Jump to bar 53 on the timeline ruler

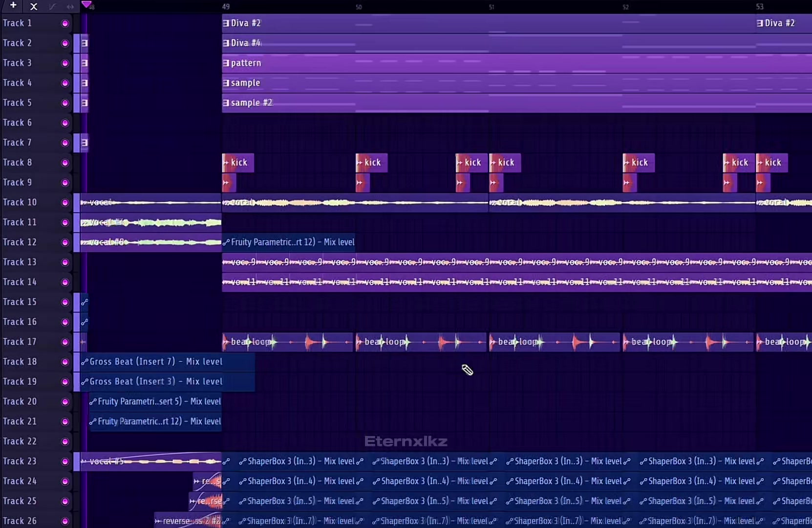(760, 7)
